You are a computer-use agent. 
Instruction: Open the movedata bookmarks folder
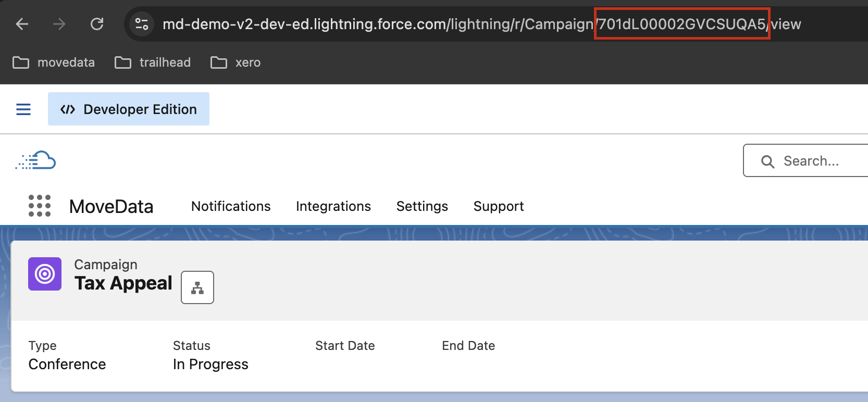[54, 62]
